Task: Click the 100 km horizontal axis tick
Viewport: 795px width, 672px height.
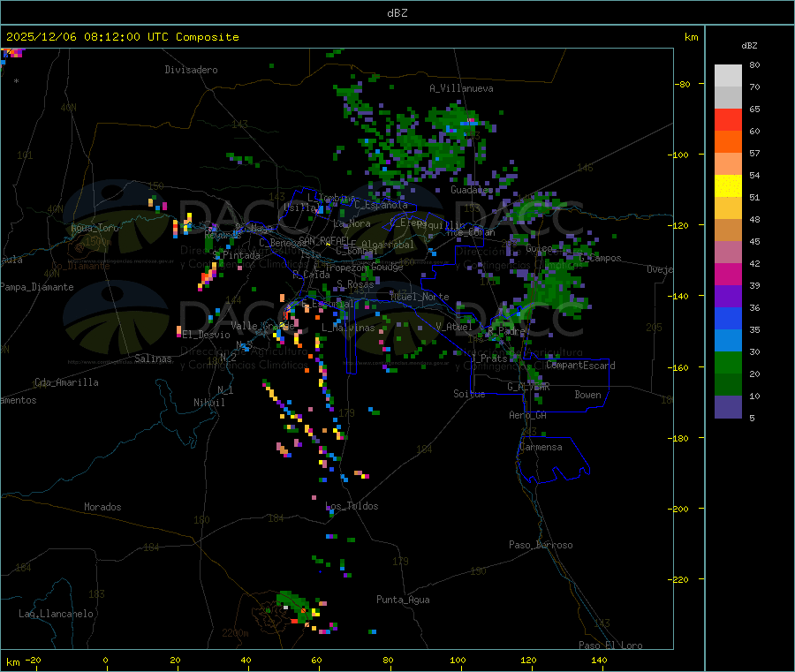Action: 458,661
